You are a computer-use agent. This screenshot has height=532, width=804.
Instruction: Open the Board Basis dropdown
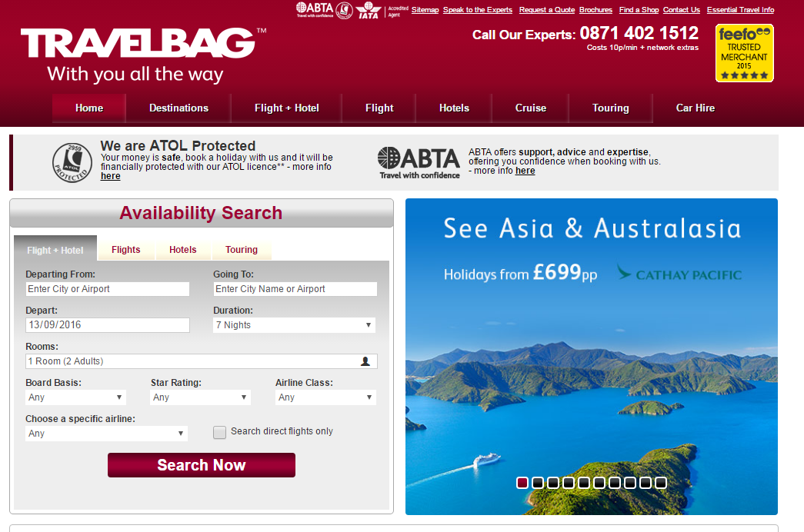point(75,397)
